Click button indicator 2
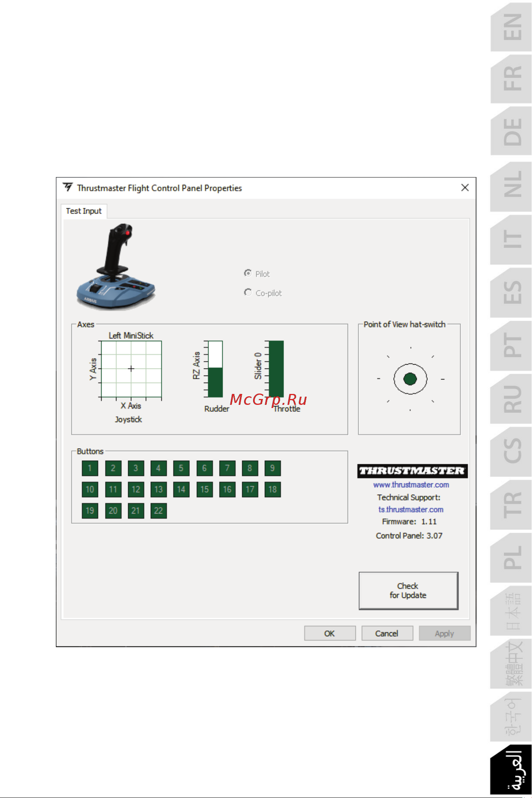 pyautogui.click(x=113, y=468)
